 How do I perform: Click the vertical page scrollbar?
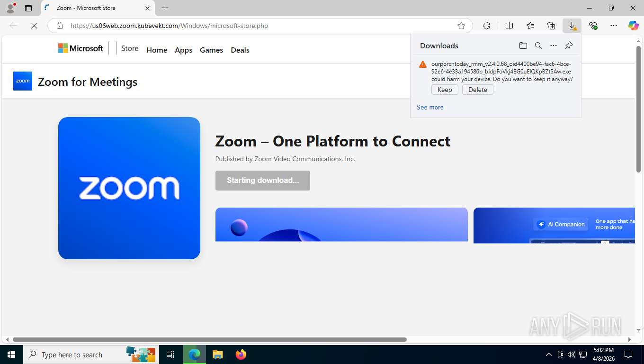tap(639, 109)
